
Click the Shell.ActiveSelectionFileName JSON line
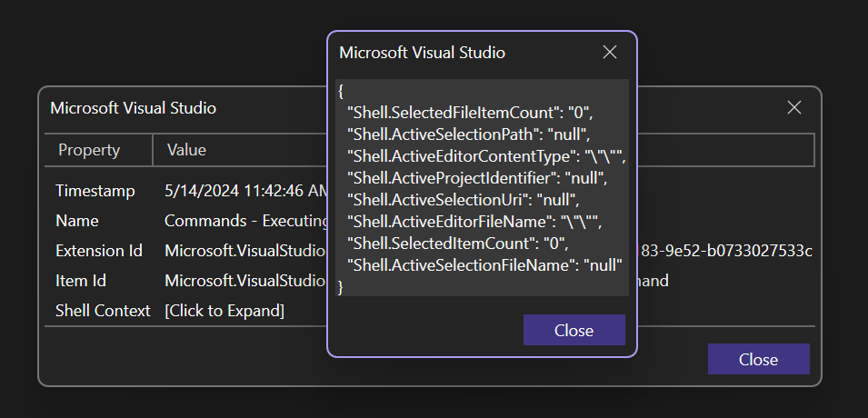click(x=485, y=265)
